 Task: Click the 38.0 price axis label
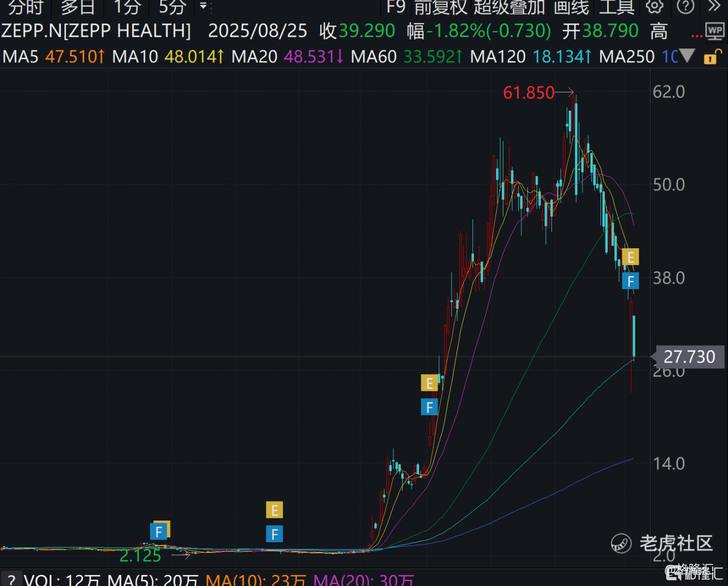coord(668,278)
